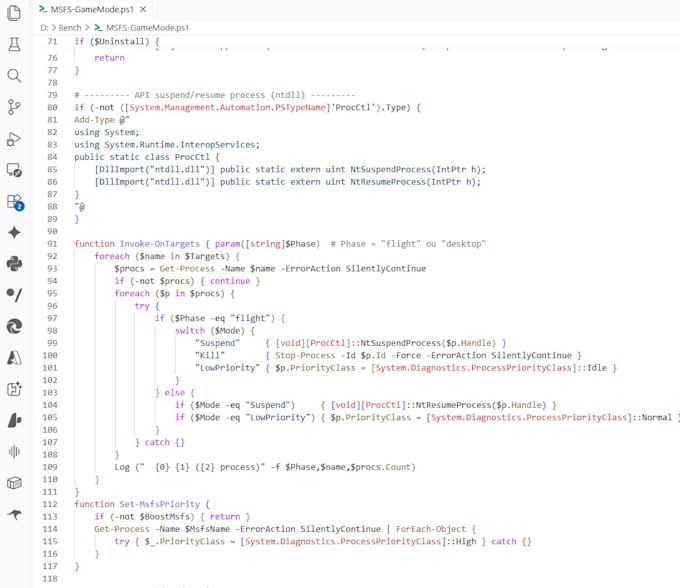Click 'Set-MsfsPriority' function name

coord(160,504)
